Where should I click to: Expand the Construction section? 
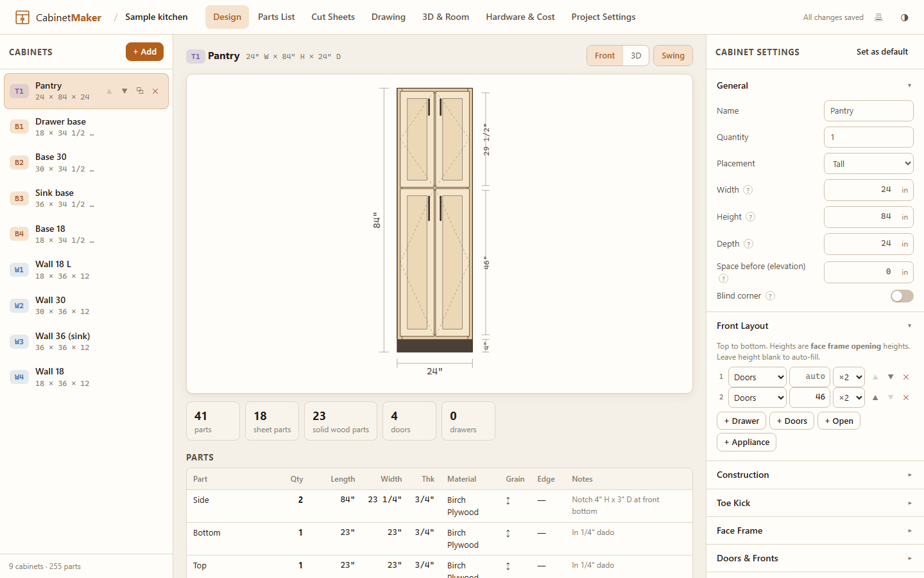(815, 475)
